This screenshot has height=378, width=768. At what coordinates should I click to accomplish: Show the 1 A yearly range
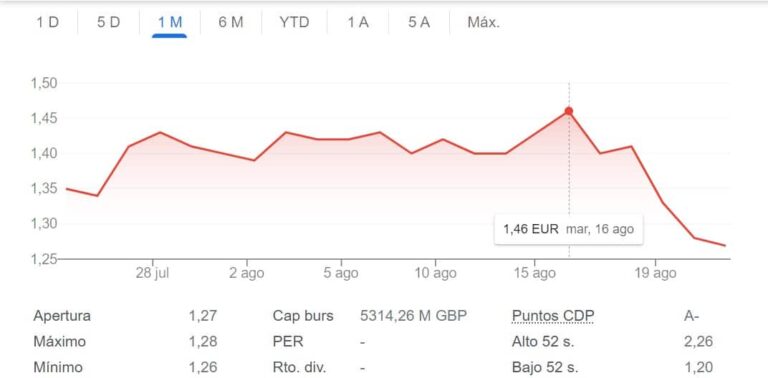click(x=358, y=23)
